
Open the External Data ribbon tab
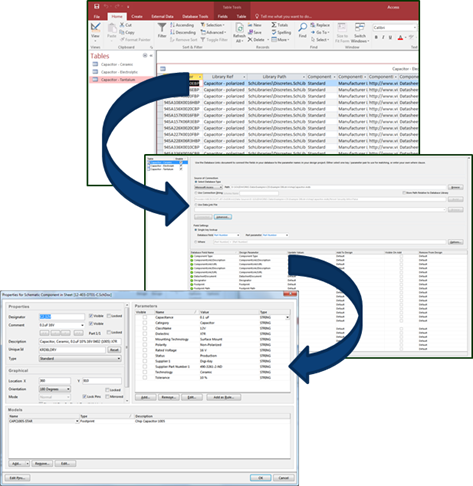pyautogui.click(x=162, y=16)
